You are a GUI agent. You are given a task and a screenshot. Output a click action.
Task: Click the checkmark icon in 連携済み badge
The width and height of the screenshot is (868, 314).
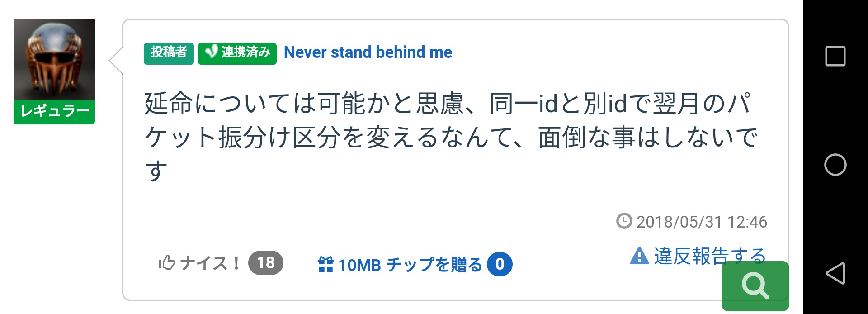coord(211,52)
